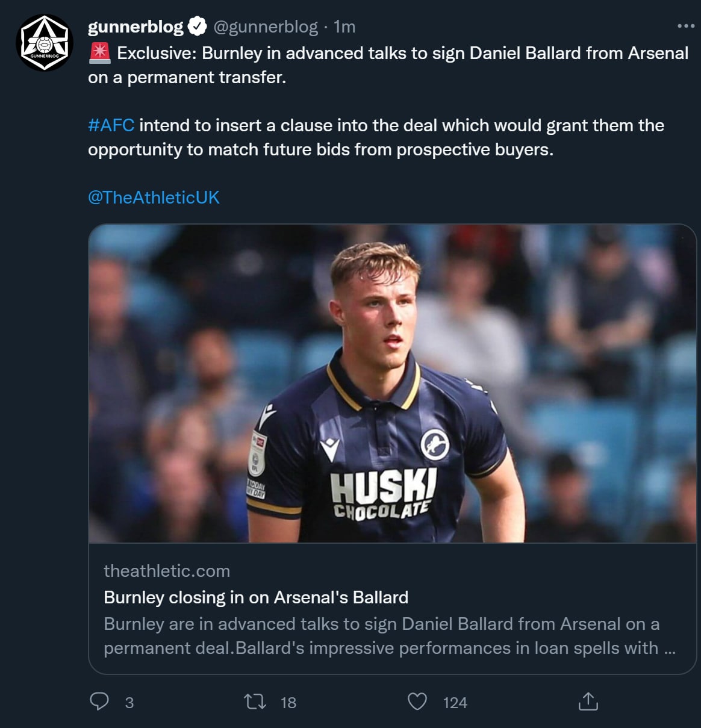Open the Daniel Ballard article photo
The height and width of the screenshot is (728, 701).
(x=392, y=384)
